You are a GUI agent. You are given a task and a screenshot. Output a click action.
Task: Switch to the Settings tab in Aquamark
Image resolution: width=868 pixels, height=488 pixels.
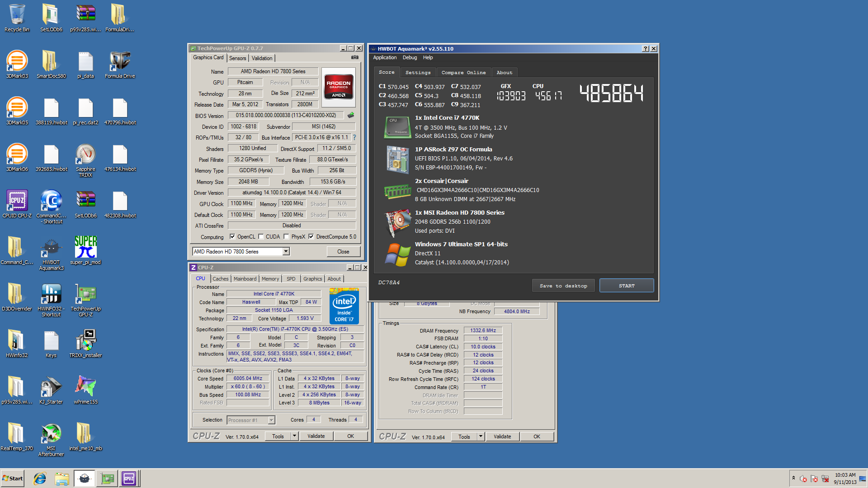click(x=418, y=72)
